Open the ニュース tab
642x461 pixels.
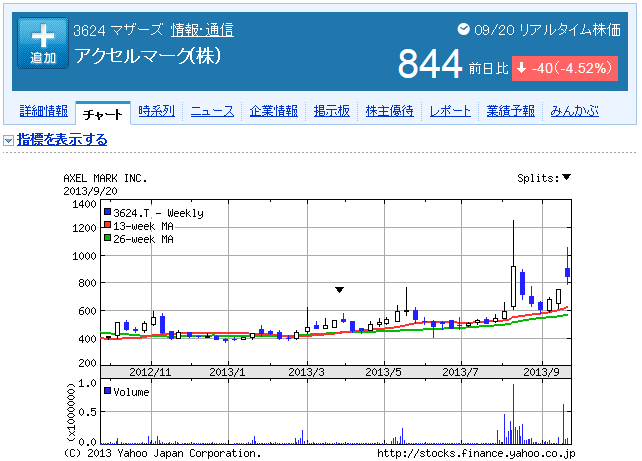212,111
